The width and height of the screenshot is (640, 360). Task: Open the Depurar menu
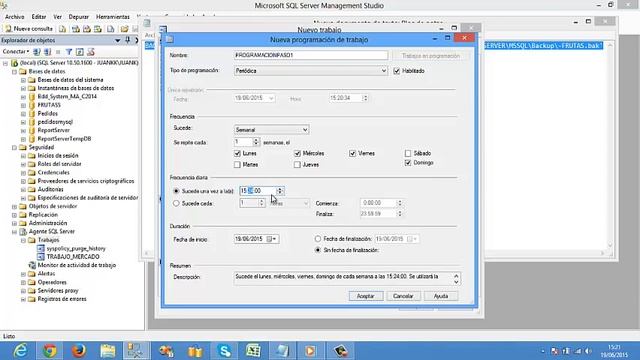click(x=79, y=17)
